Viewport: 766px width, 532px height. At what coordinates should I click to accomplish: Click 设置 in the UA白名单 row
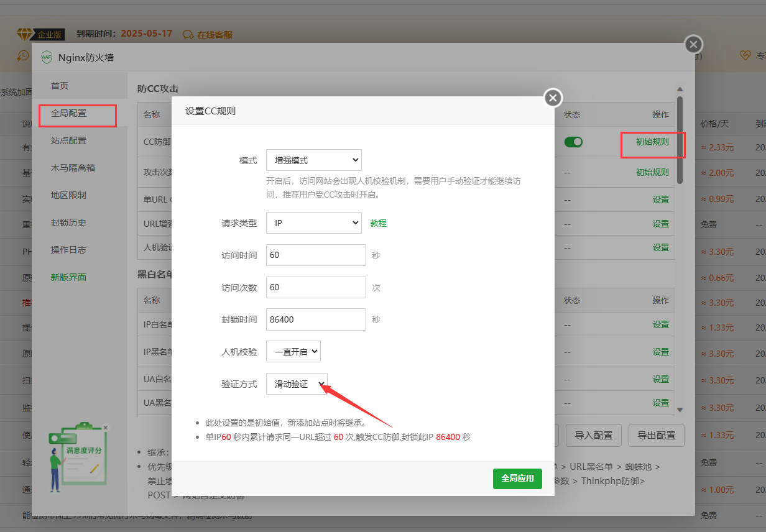coord(661,379)
